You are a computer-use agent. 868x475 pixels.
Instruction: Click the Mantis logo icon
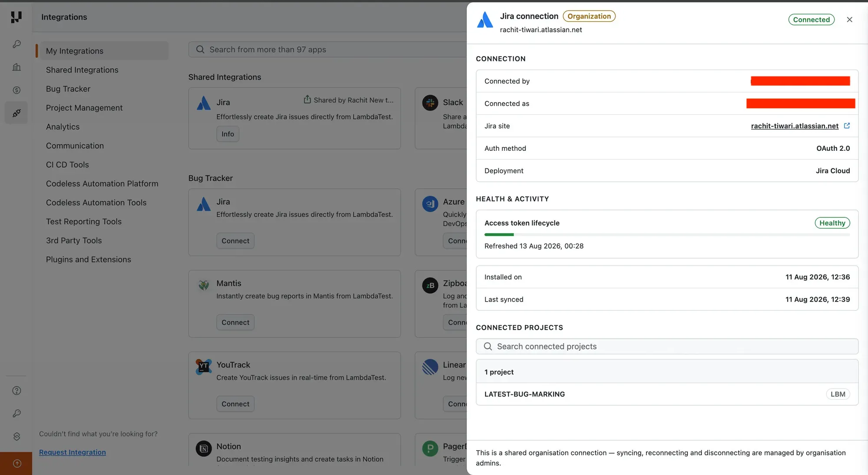(203, 285)
